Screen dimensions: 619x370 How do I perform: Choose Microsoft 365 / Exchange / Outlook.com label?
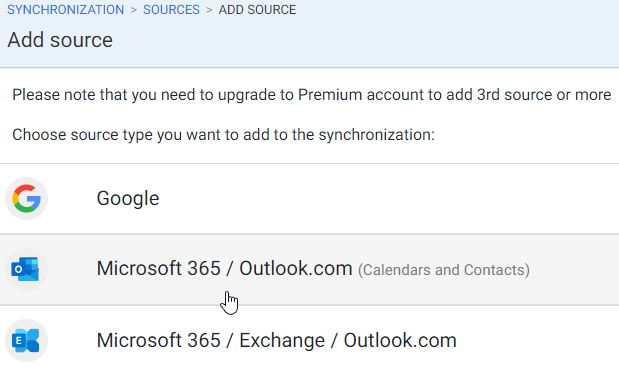click(277, 340)
